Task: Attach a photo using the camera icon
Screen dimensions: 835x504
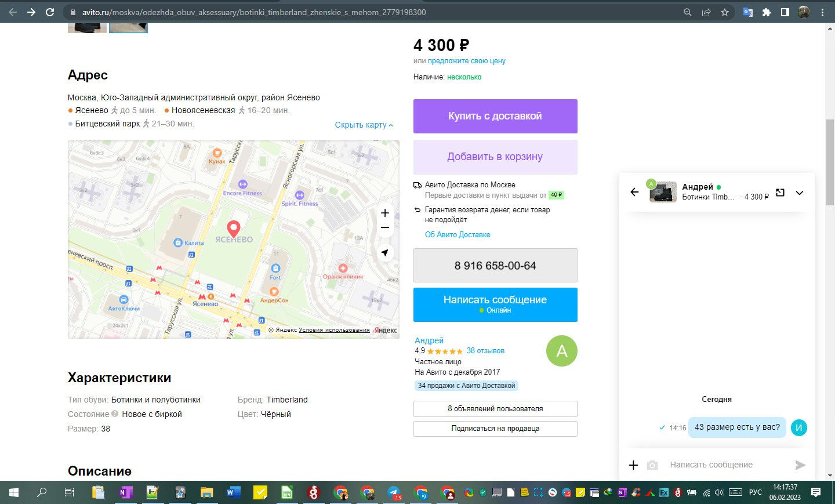Action: pyautogui.click(x=652, y=465)
